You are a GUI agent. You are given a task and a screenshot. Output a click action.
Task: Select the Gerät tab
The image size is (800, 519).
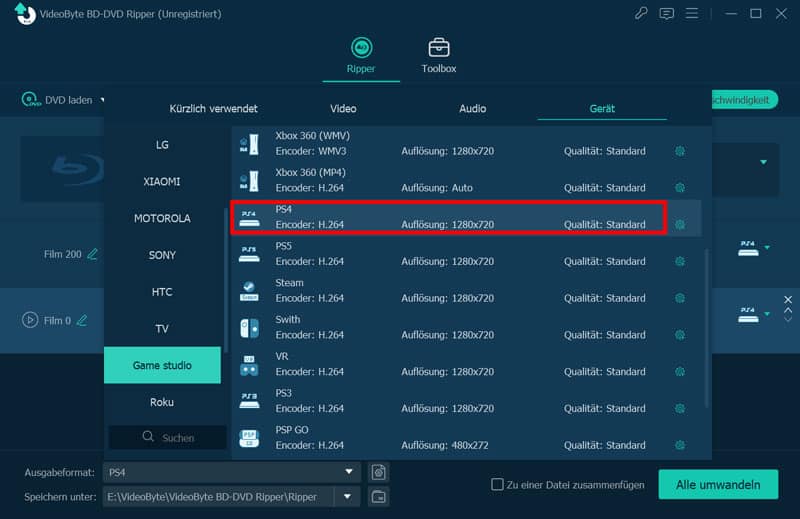click(602, 108)
